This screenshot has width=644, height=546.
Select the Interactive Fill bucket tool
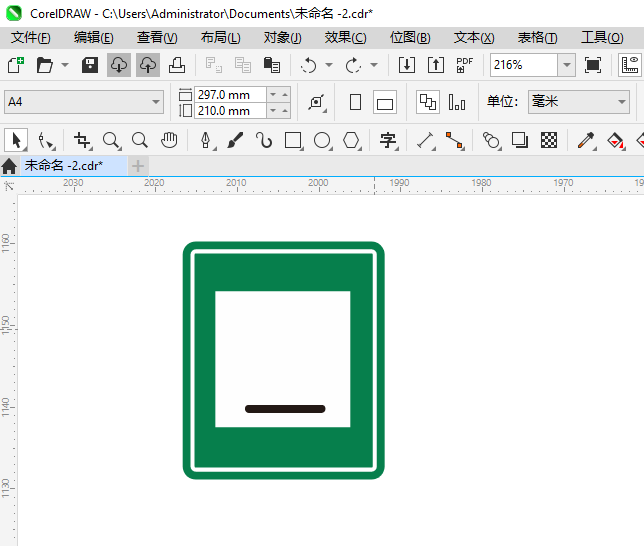tap(615, 141)
